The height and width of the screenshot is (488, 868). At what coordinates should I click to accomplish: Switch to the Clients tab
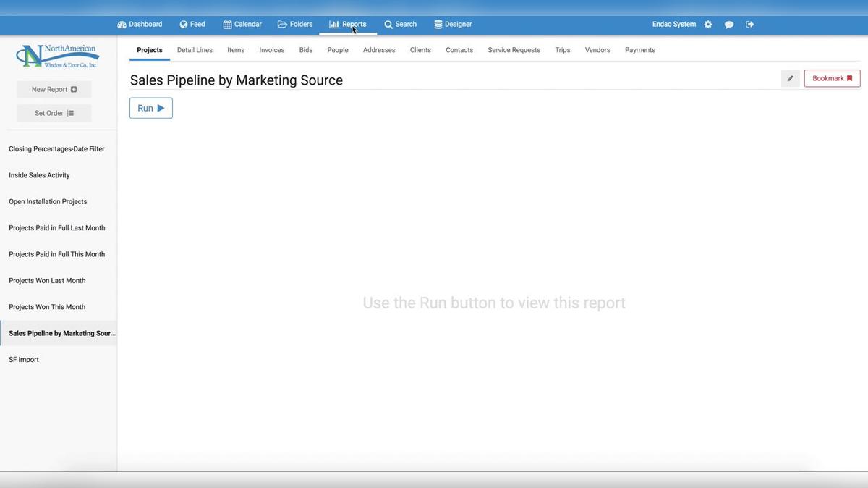pos(420,50)
